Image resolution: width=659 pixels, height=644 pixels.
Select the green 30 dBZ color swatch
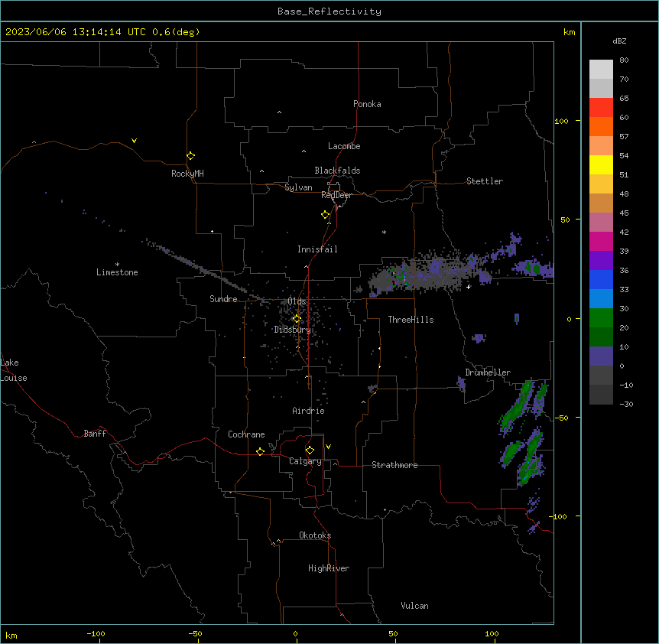point(601,318)
